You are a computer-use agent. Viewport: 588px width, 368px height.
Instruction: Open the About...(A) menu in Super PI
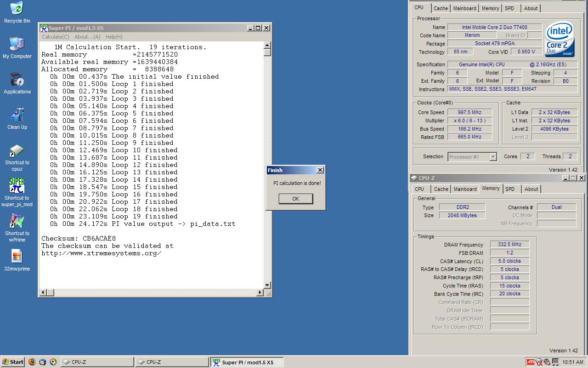87,37
